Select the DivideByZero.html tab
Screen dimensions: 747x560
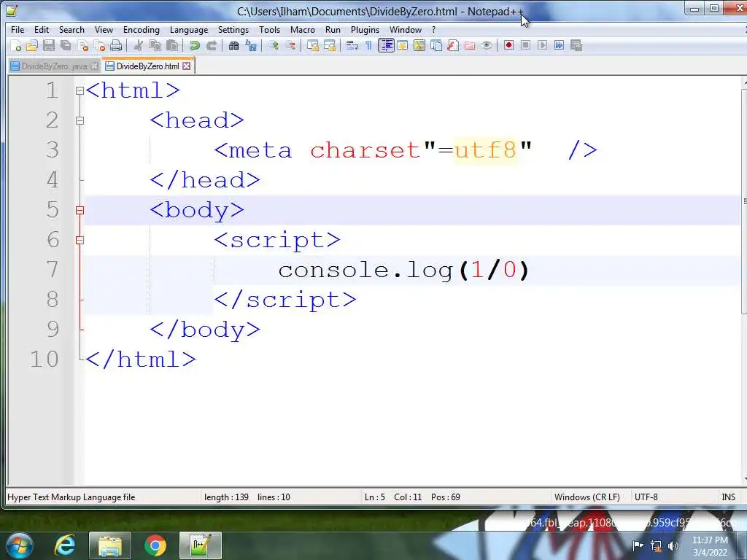click(x=147, y=66)
